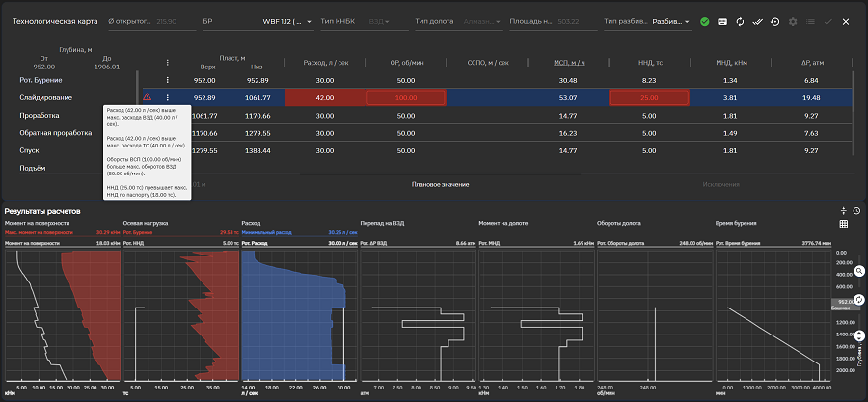This screenshot has height=402, width=868.
Task: Select the Проработка operation row
Action: [x=39, y=115]
